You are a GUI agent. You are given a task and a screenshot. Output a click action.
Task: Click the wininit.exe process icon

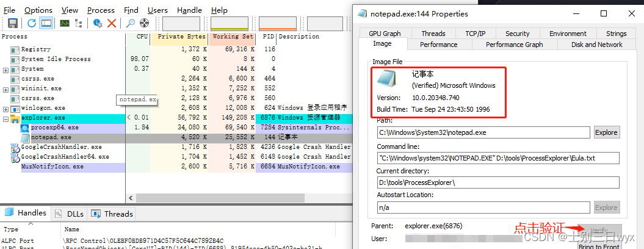[15, 89]
